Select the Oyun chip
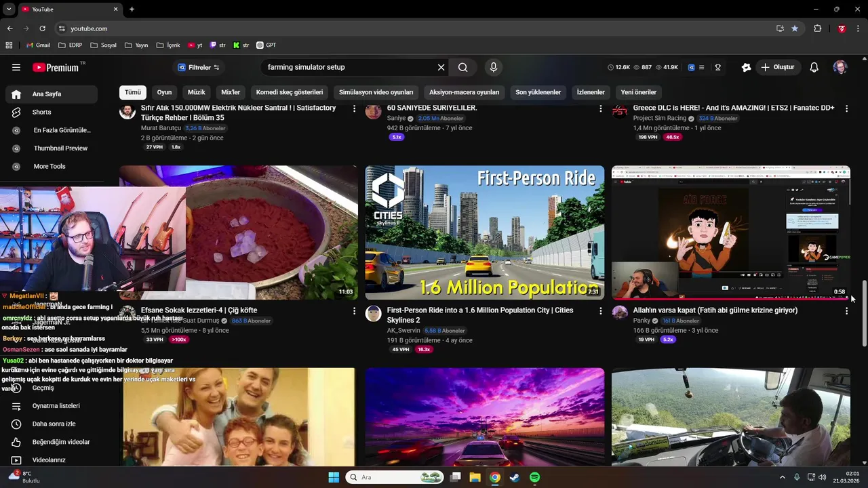Viewport: 868px width, 488px height. click(164, 92)
